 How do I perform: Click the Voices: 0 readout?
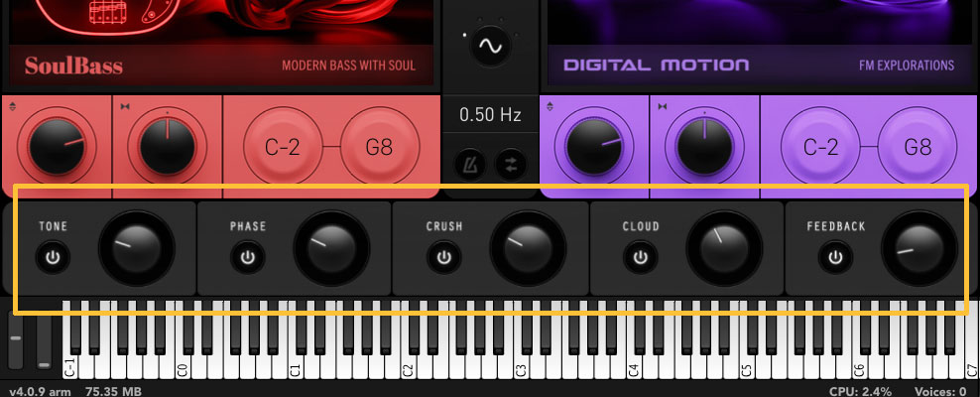(x=940, y=391)
